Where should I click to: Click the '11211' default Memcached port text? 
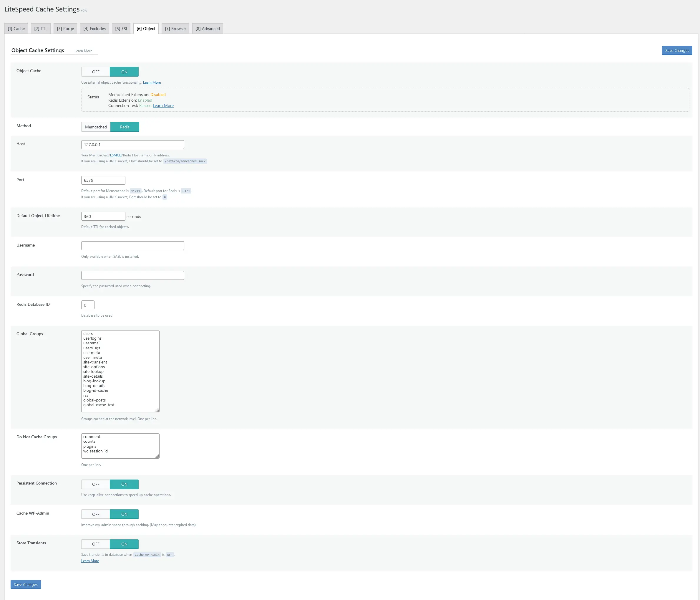(x=135, y=191)
